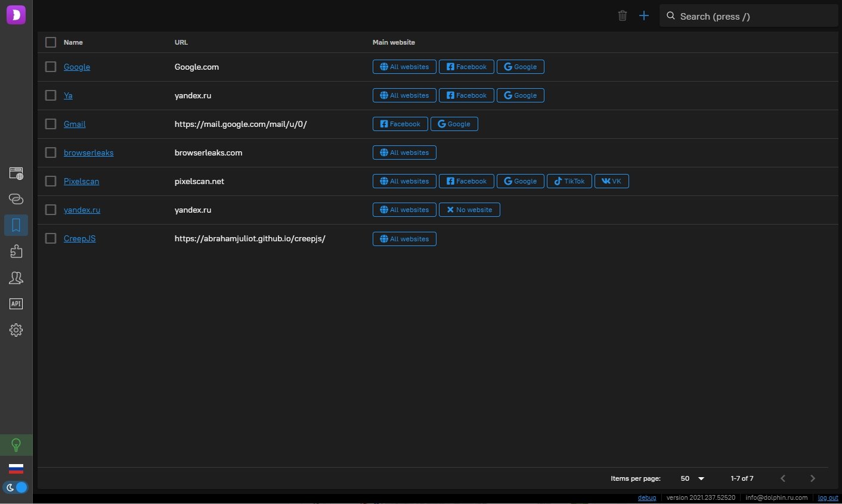This screenshot has width=842, height=504.
Task: Open the extensions puzzle sidebar icon
Action: point(16,251)
